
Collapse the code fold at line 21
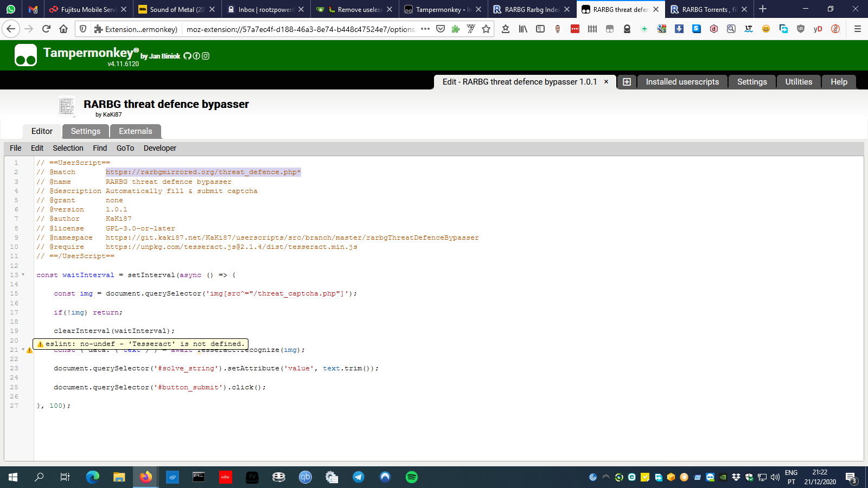pyautogui.click(x=23, y=350)
